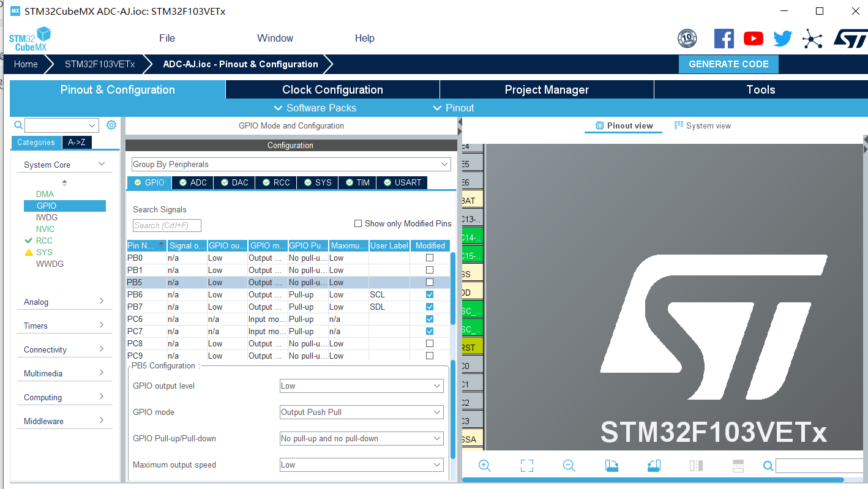868x489 pixels.
Task: Click the horizontal split view icon
Action: (x=738, y=466)
